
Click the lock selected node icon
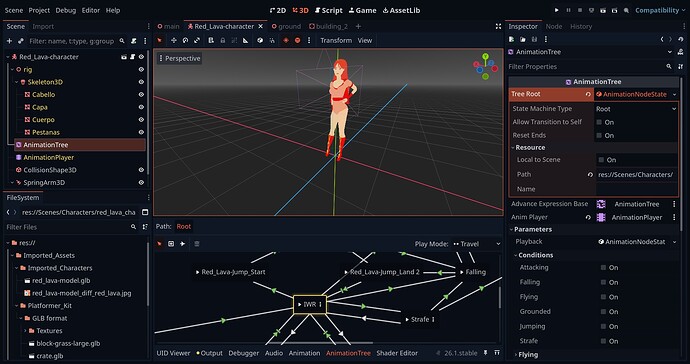coord(223,40)
